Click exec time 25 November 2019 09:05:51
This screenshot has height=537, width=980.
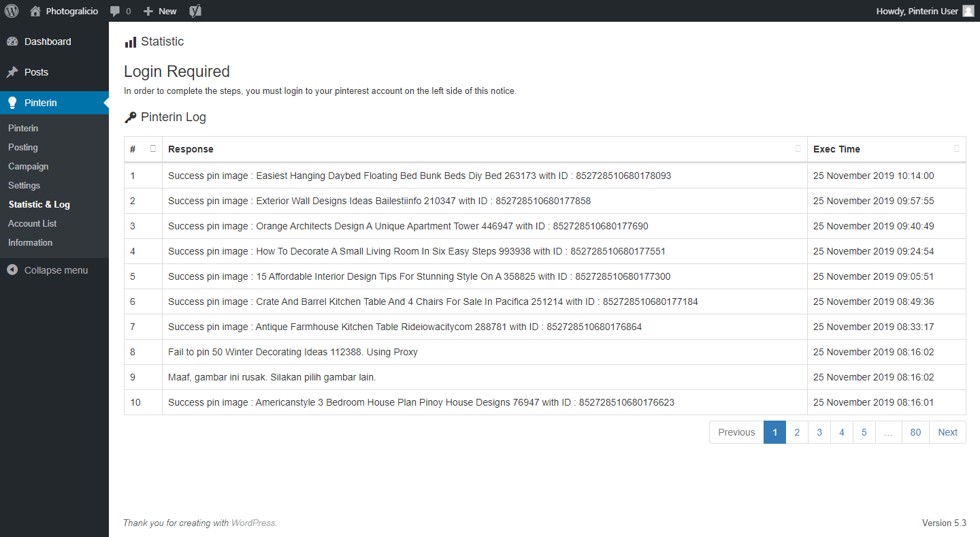pos(874,276)
